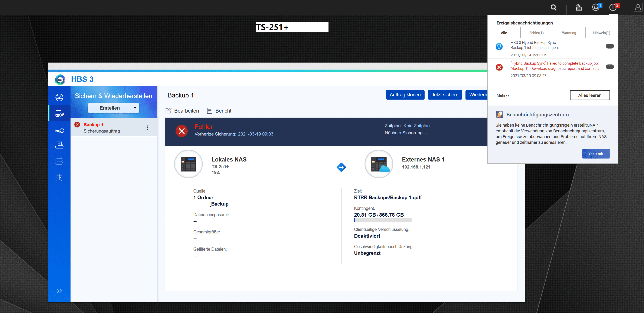Click the red Fehler status icon
Screen dimensions: 644x313
pos(182,131)
